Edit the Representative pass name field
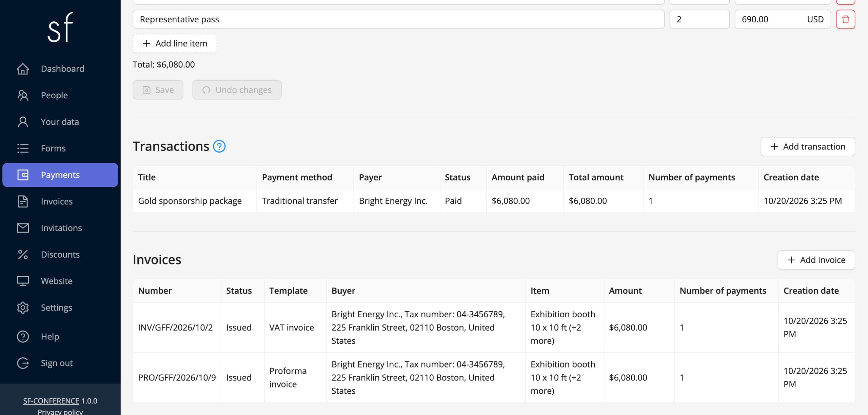The image size is (868, 415). click(398, 19)
